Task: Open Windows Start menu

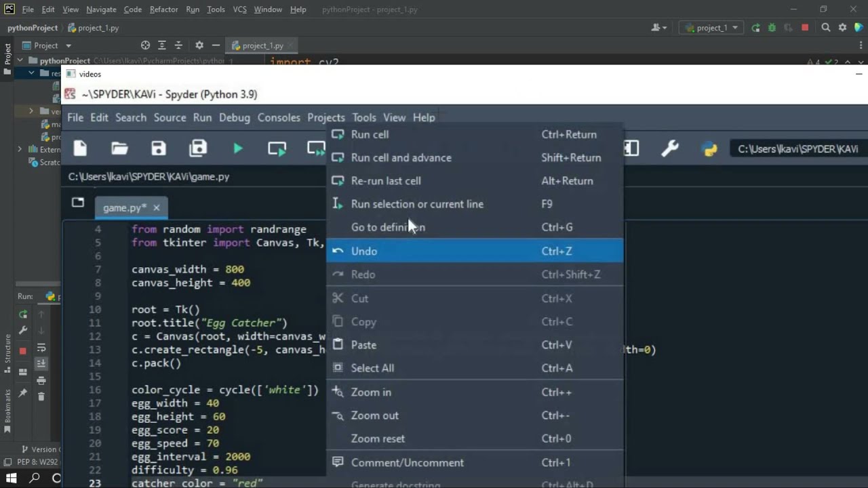Action: tap(12, 479)
